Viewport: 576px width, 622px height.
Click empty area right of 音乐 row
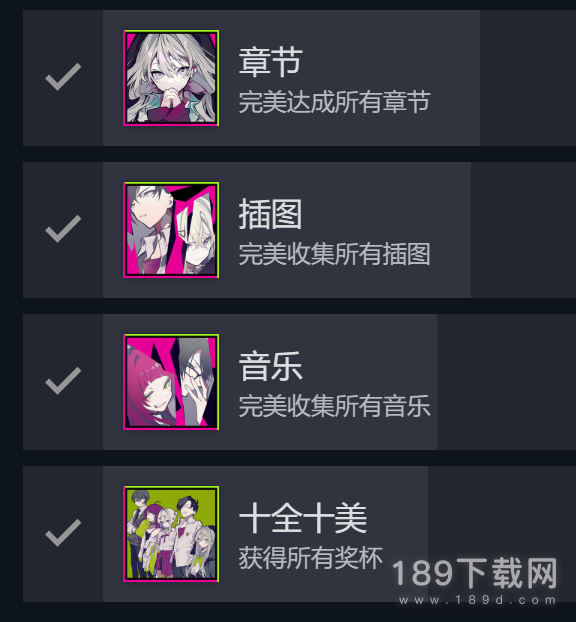point(506,382)
